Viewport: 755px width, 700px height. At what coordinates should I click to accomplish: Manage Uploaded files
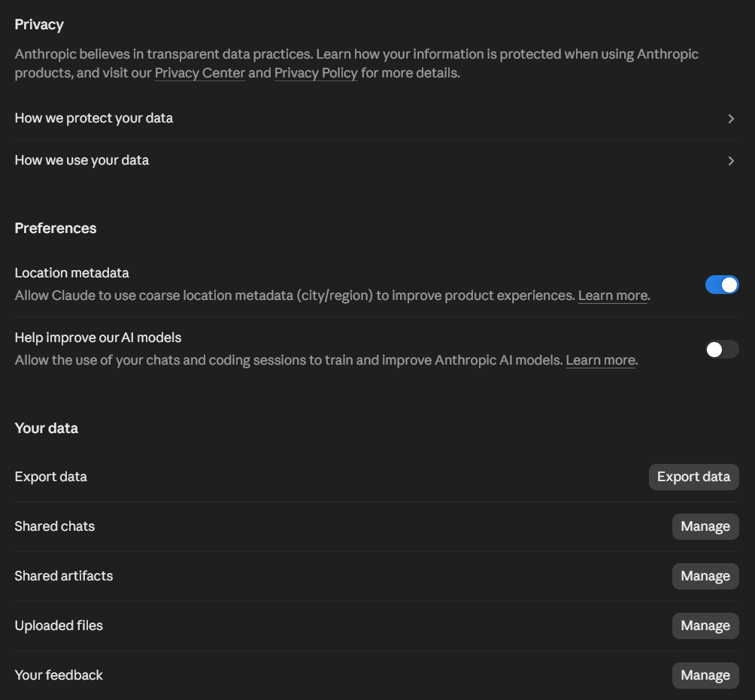[x=705, y=626]
